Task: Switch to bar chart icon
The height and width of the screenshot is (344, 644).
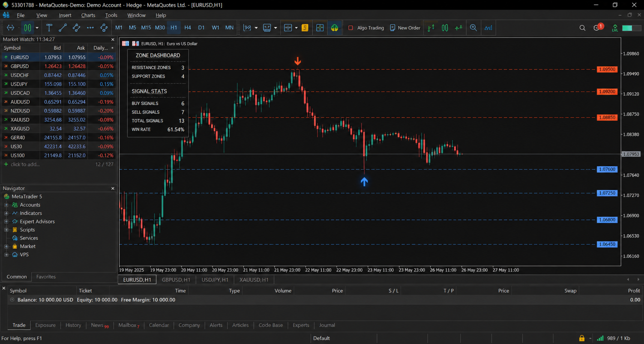Action: click(x=431, y=28)
